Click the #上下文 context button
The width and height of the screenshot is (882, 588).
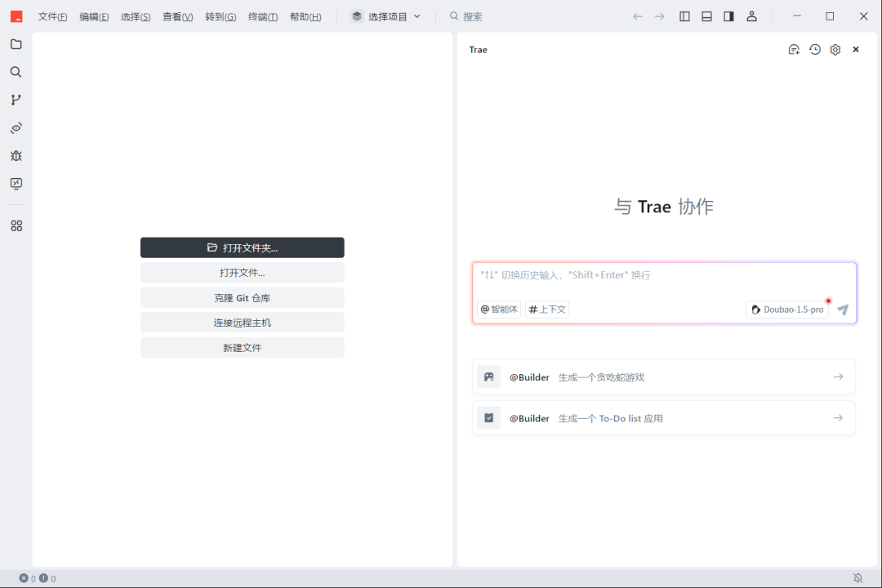point(546,310)
